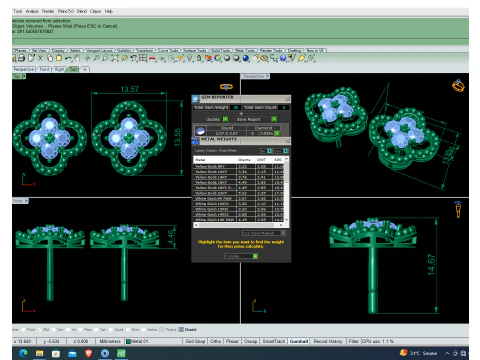Click the metal weights horizontal scrollbar
This screenshot has width=480, height=360.
point(239,225)
